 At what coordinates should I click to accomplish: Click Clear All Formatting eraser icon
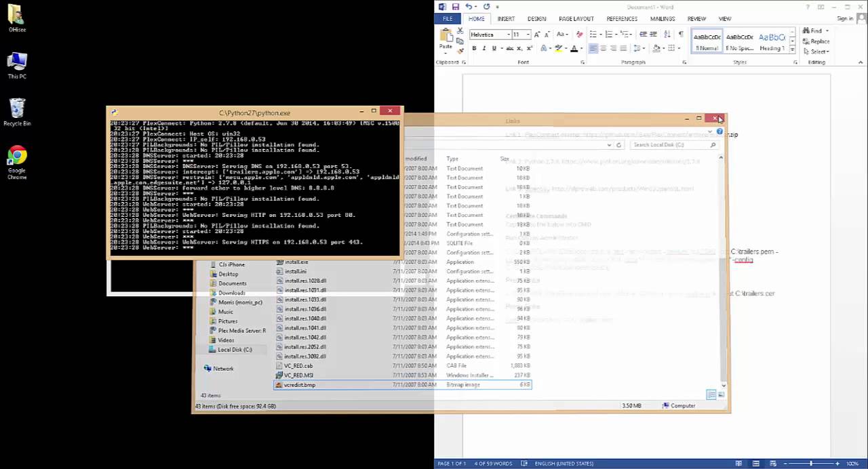[579, 35]
